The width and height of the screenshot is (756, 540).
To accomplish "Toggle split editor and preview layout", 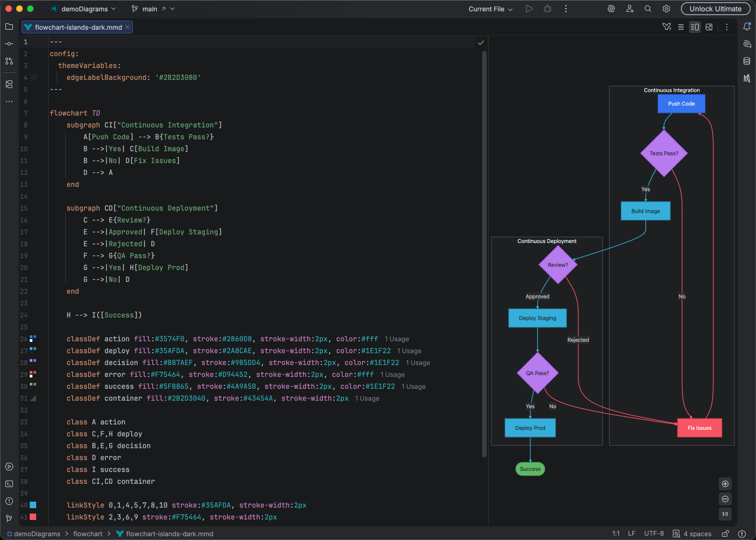I will [x=695, y=27].
